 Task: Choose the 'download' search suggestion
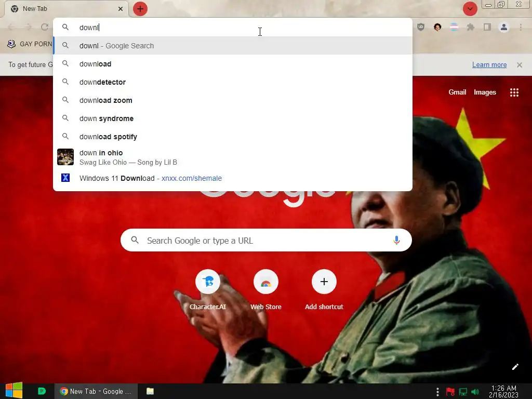[233, 64]
